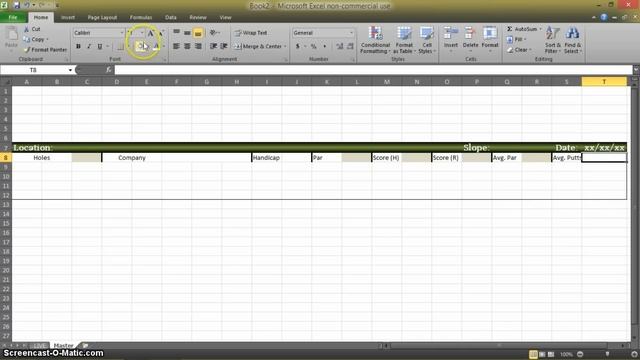Open the number format General dropdown

tap(351, 33)
